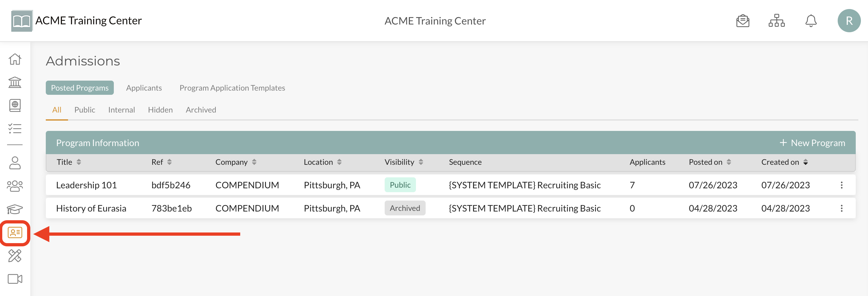
Task: Click the institution building sidebar icon
Action: click(x=15, y=82)
